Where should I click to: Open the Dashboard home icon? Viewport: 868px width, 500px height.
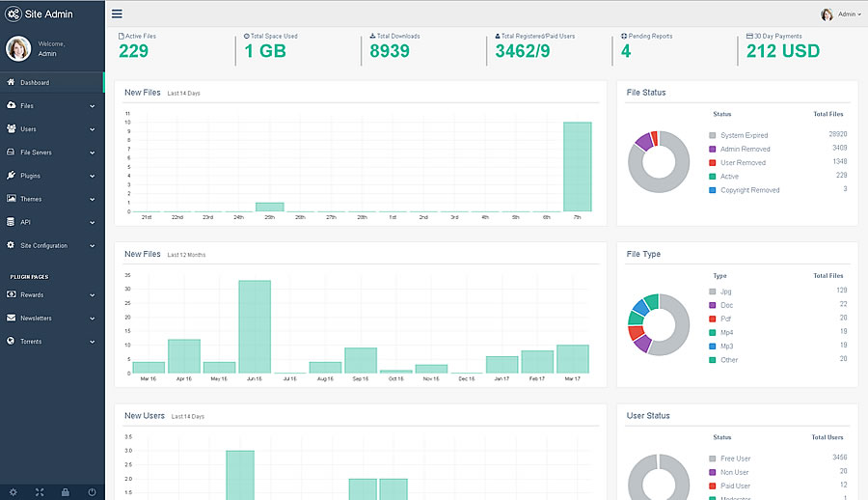[x=11, y=82]
